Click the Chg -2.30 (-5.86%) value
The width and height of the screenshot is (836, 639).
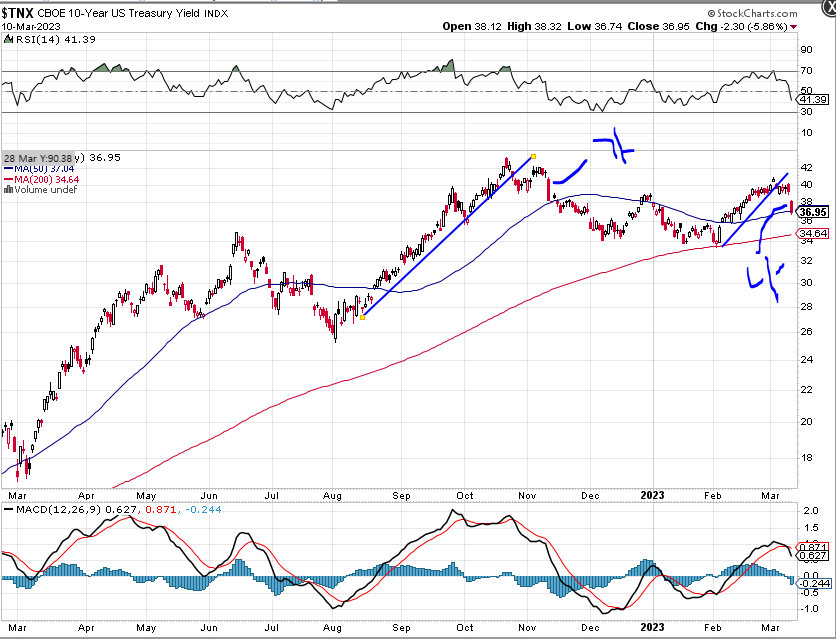(742, 26)
